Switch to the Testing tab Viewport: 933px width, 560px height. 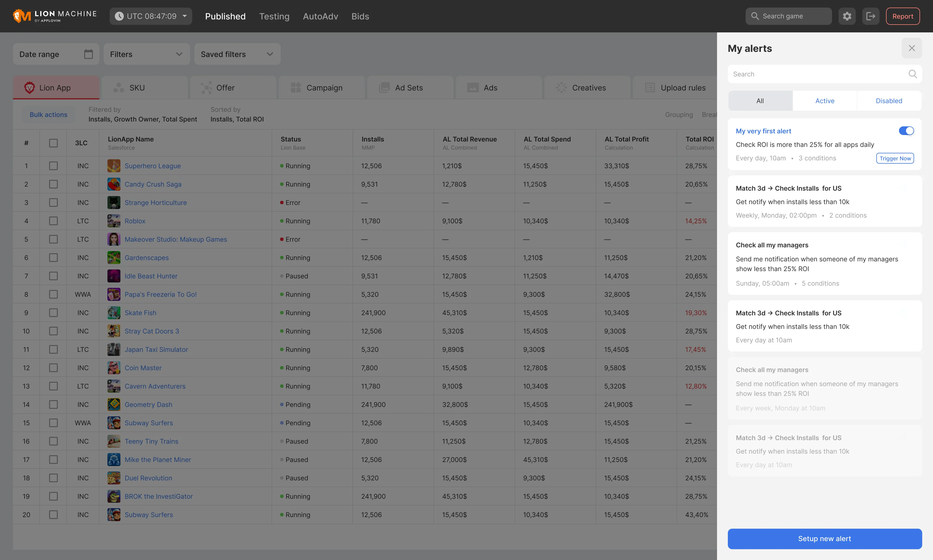(x=274, y=16)
